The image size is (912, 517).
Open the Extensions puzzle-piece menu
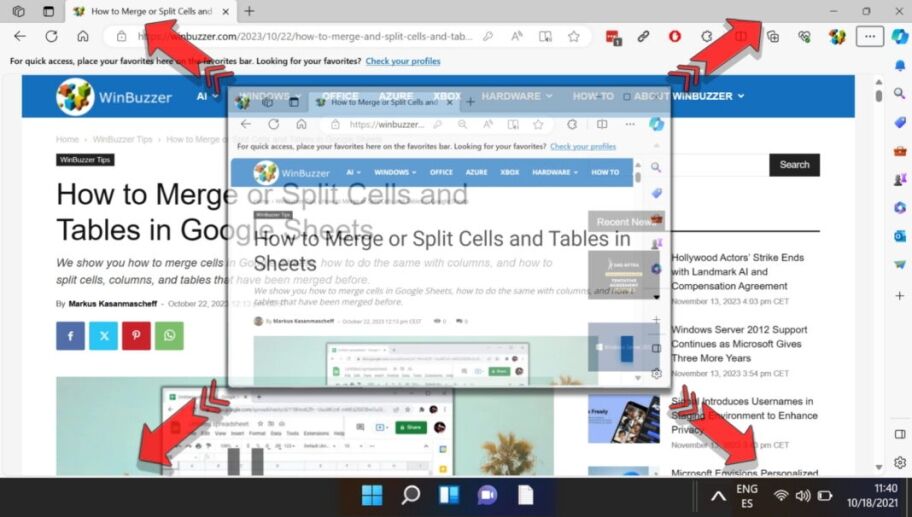(x=707, y=36)
